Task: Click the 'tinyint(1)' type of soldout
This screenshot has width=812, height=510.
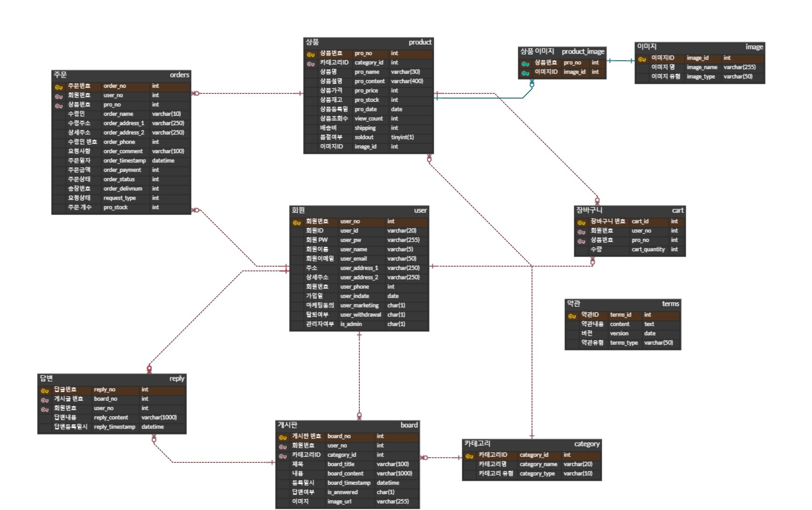Action: 402,137
